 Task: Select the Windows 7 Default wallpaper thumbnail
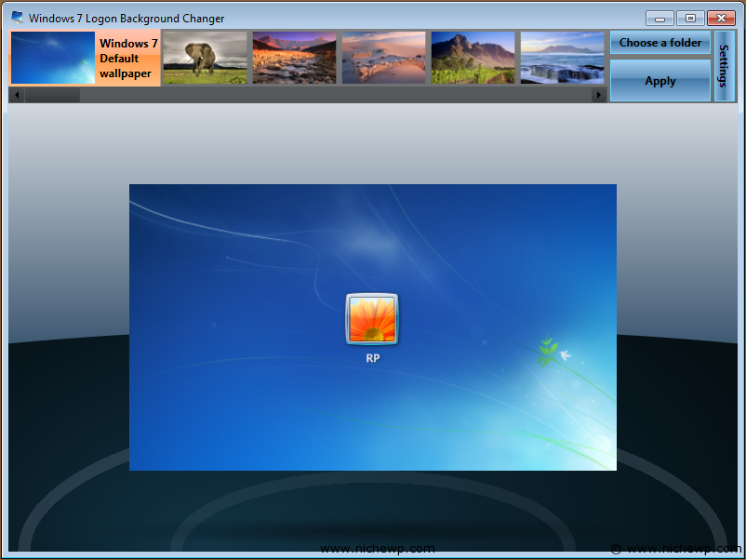[85, 58]
